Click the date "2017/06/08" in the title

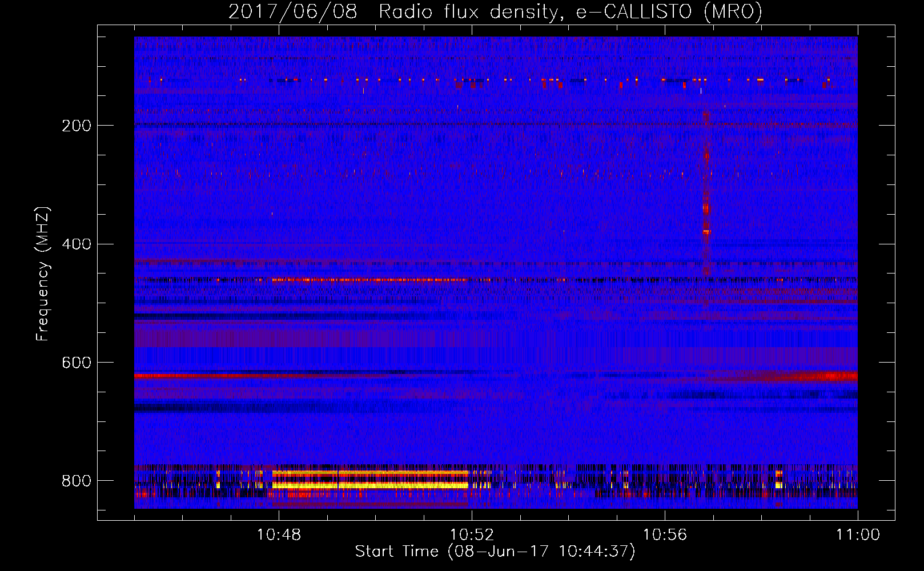293,11
